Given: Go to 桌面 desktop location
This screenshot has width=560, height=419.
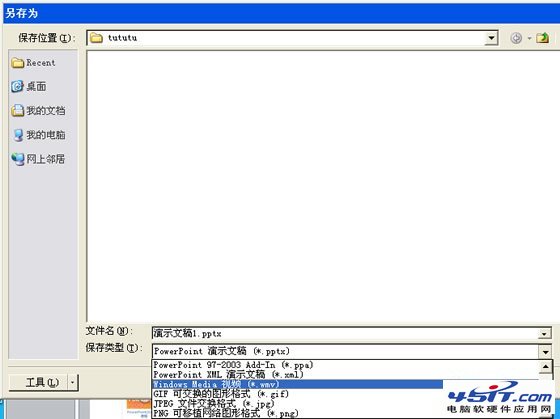Looking at the screenshot, I should pyautogui.click(x=29, y=86).
